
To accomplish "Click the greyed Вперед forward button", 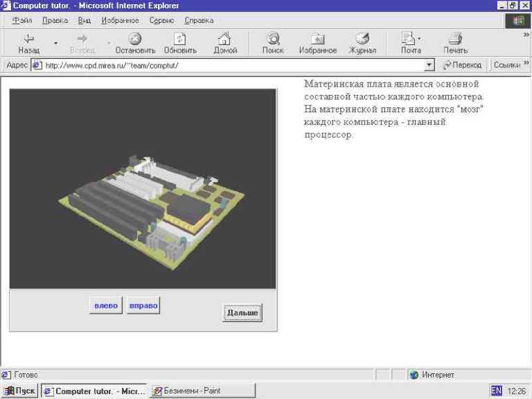I will [x=82, y=44].
